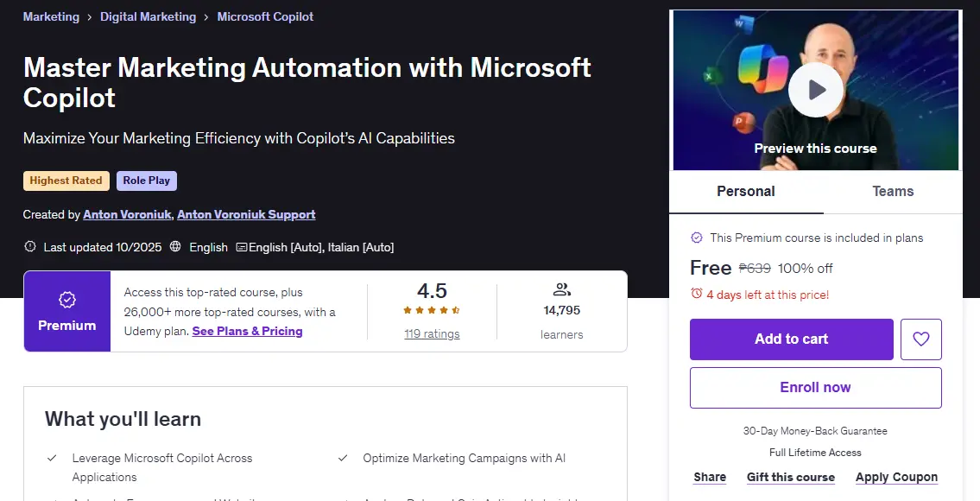Click Full Lifetime Access text
Screen dimensions: 980x501
pos(815,453)
